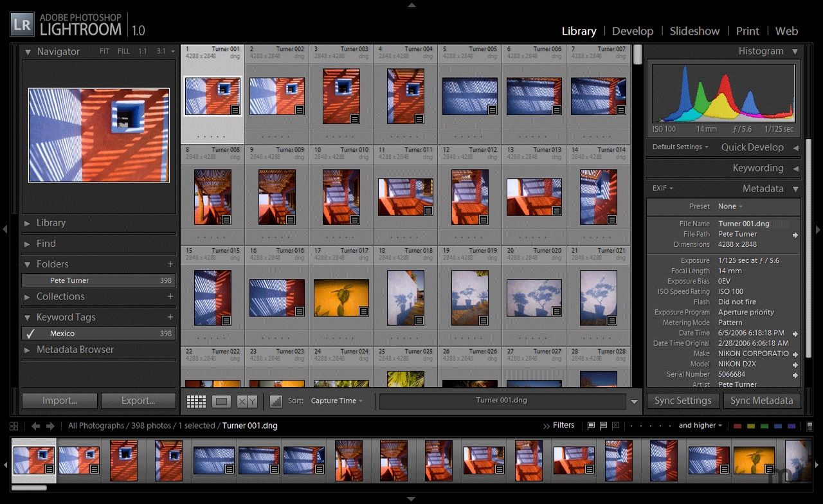Toggle the rejected photos filter
This screenshot has height=504, width=823.
tap(616, 425)
